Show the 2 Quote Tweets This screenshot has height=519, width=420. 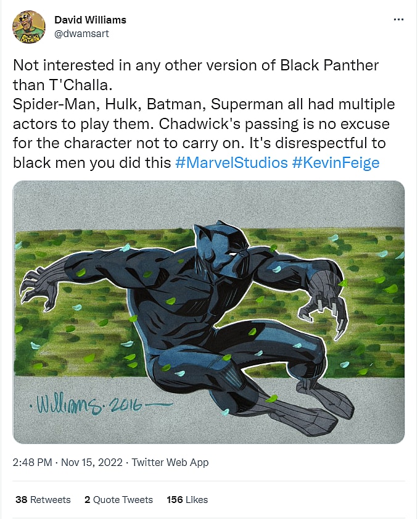[x=118, y=499]
